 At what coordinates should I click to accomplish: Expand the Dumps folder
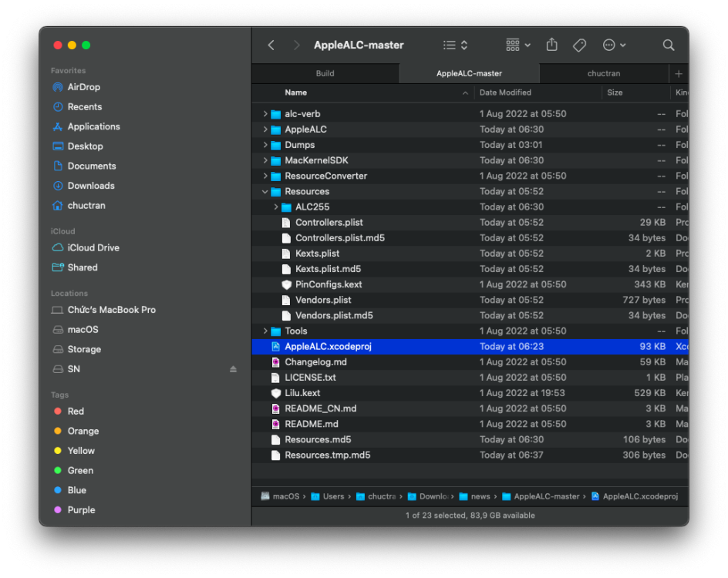[265, 145]
